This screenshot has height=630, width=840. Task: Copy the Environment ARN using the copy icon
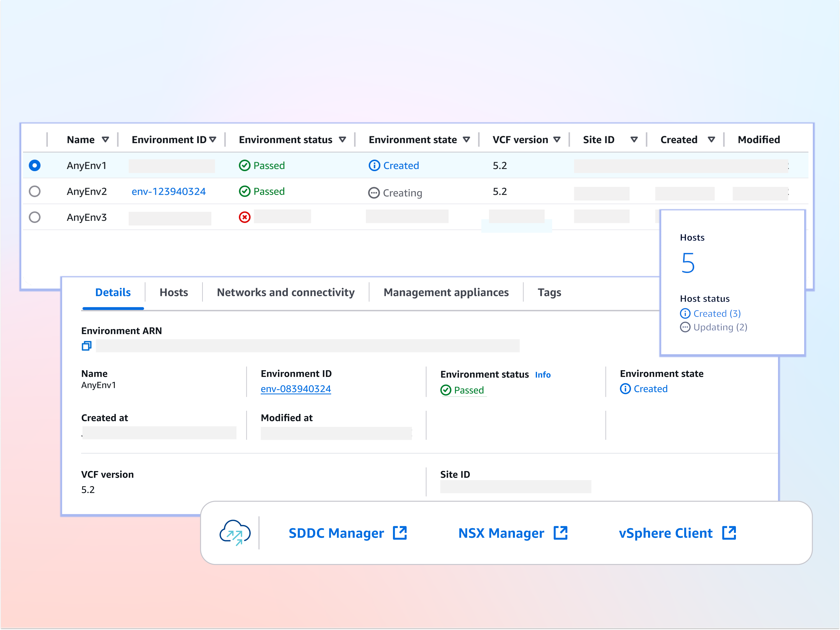[87, 346]
